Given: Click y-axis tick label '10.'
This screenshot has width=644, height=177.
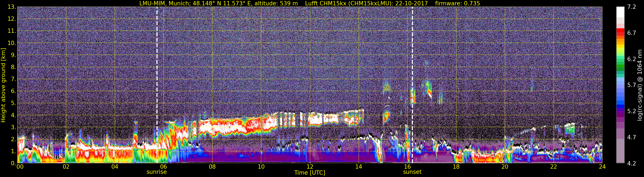Looking at the screenshot, I should [12, 43].
